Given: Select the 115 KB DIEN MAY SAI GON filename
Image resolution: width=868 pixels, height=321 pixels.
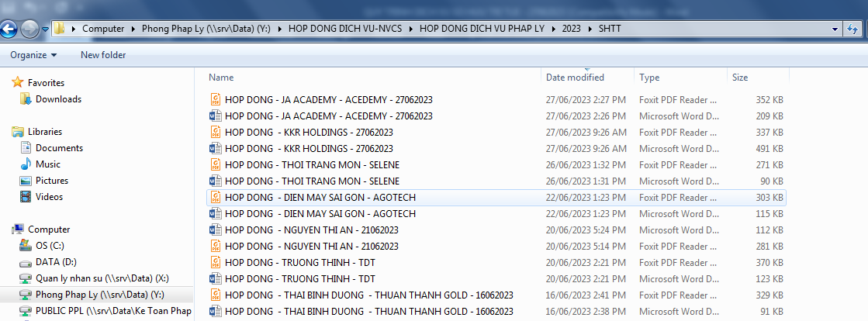Looking at the screenshot, I should 320,214.
